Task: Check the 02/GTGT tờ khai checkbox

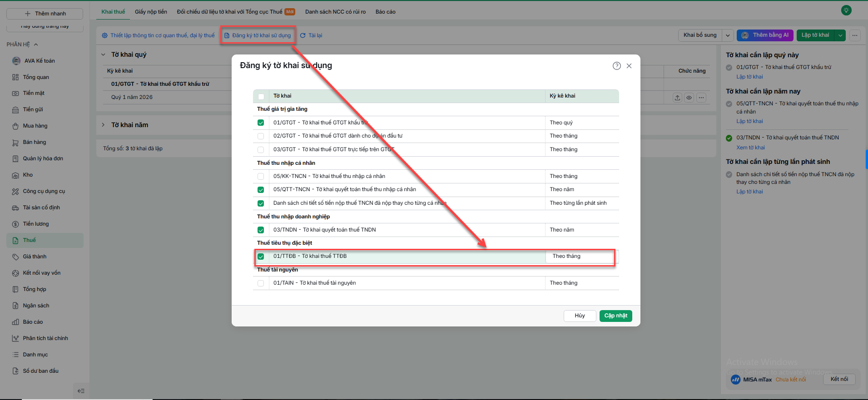Action: pyautogui.click(x=261, y=136)
